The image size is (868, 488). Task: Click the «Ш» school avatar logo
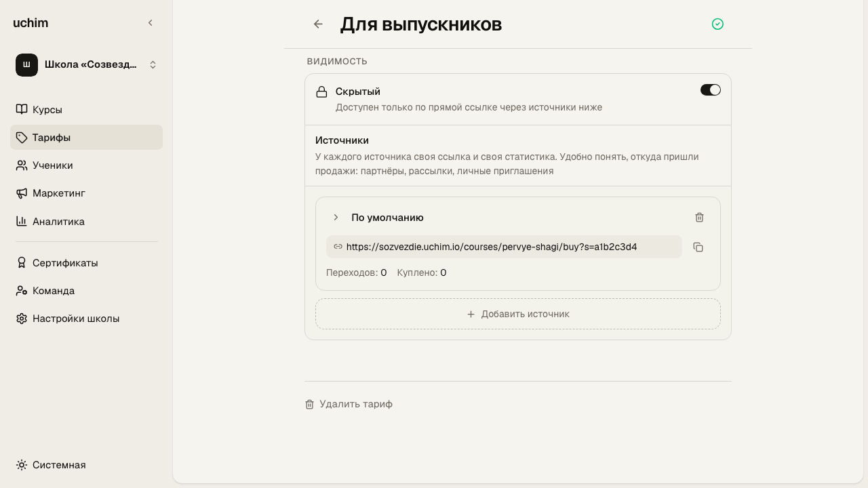click(26, 65)
